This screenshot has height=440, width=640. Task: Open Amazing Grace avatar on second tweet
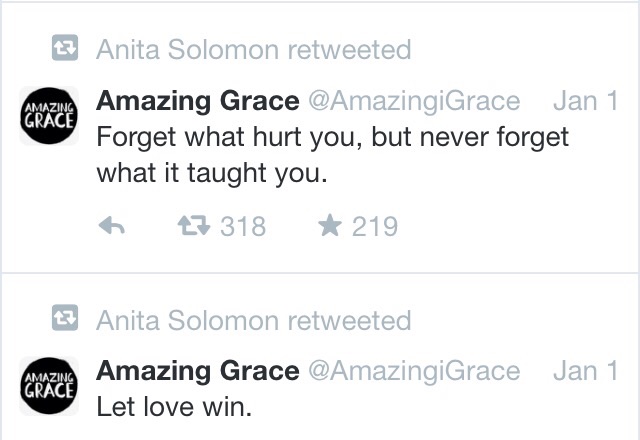click(x=49, y=386)
